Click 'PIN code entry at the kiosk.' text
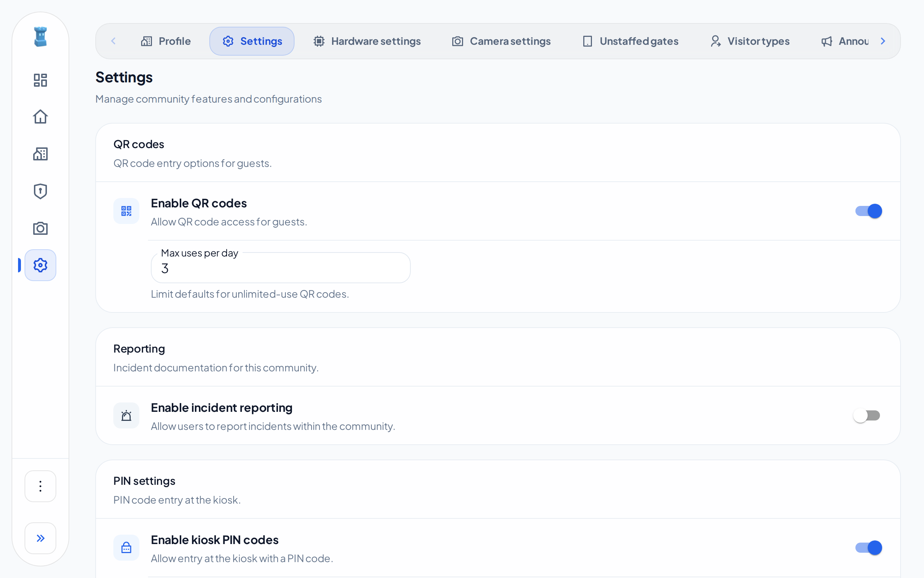Viewport: 924px width, 578px height. pos(177,500)
